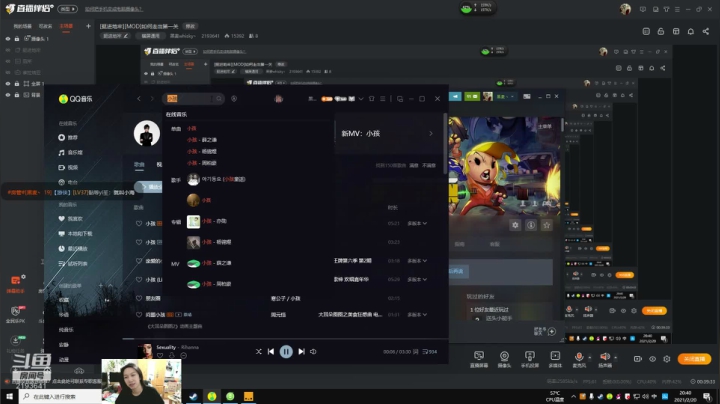Open 本地和下载 in the QQ音乐 sidebar

75,234
